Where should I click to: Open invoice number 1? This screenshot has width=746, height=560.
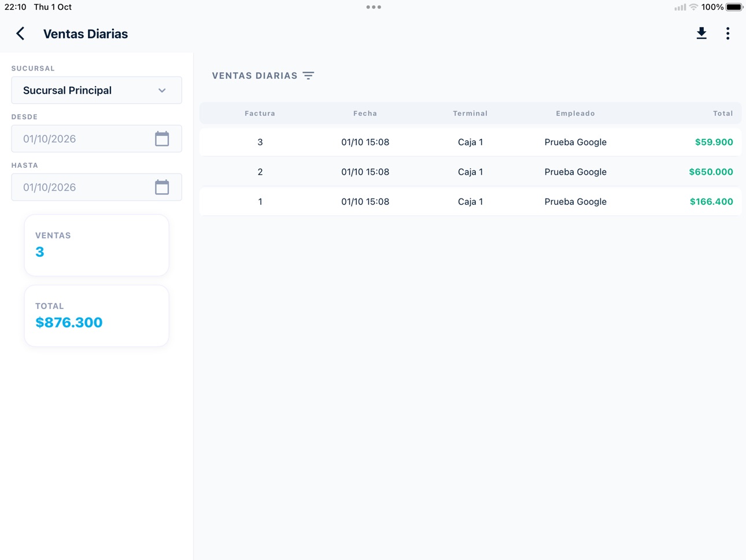470,202
